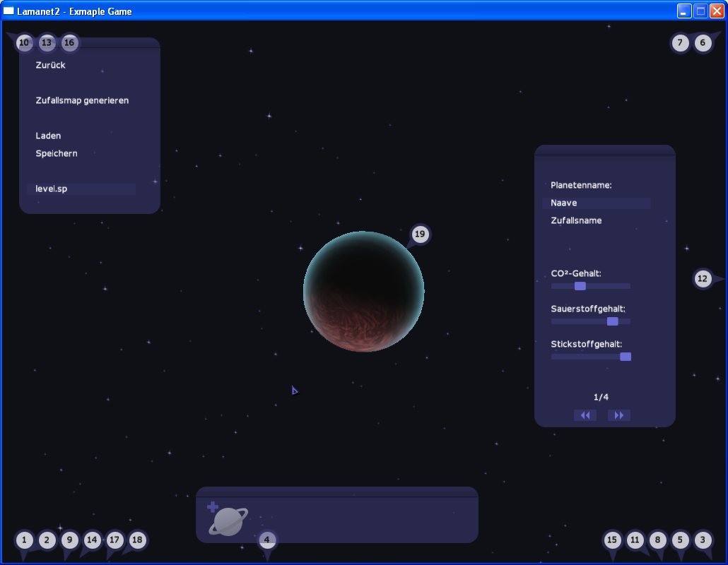Viewport: 728px width, 565px height.
Task: Select marker bubble number 7
Action: [x=679, y=43]
